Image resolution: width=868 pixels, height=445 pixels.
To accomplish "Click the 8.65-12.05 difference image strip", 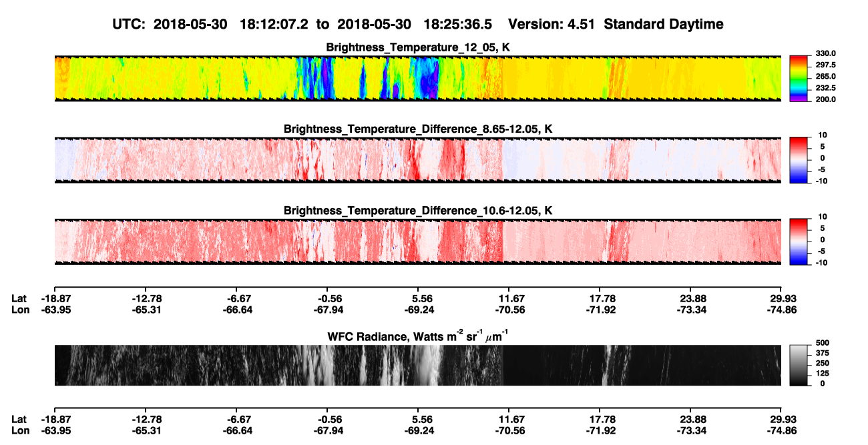I will pyautogui.click(x=417, y=160).
